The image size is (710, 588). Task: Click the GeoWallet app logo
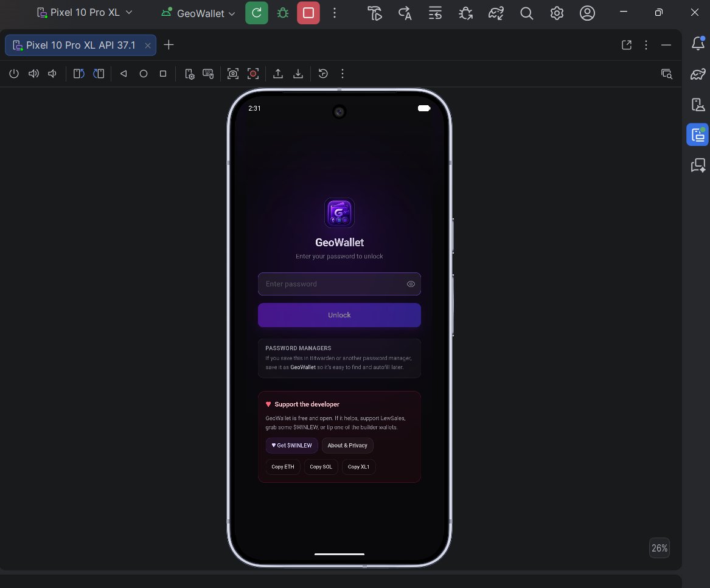(x=339, y=213)
